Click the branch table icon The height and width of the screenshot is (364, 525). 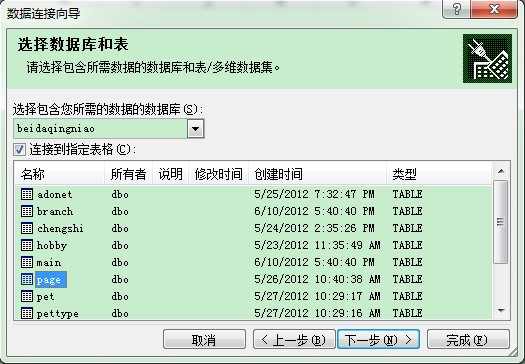click(27, 211)
